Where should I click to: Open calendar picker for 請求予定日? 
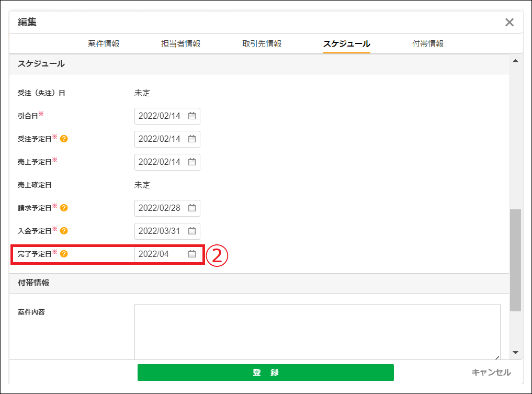pyautogui.click(x=192, y=208)
